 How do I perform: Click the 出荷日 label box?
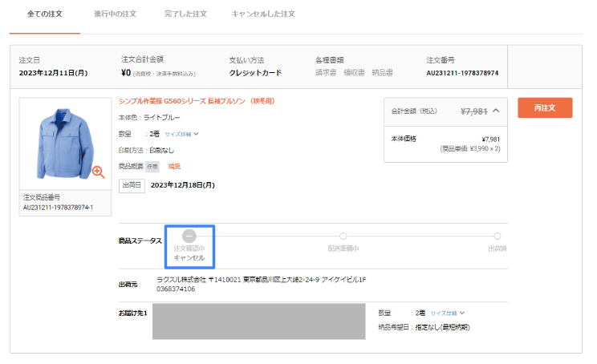(x=132, y=186)
